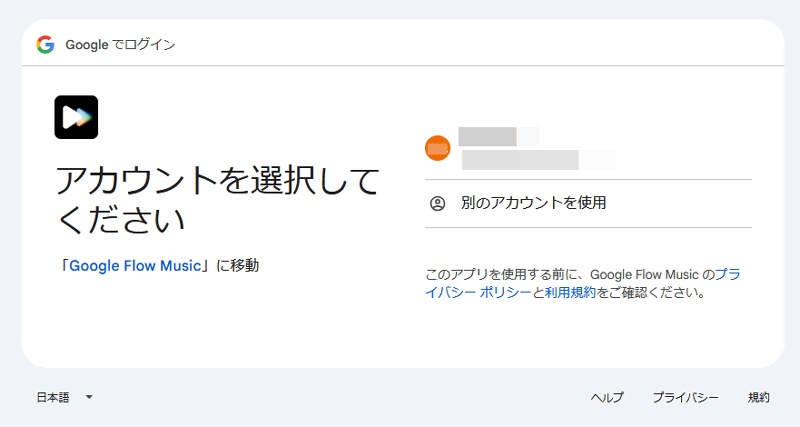The image size is (800, 427).
Task: Open the プライバシー footer link
Action: click(685, 397)
